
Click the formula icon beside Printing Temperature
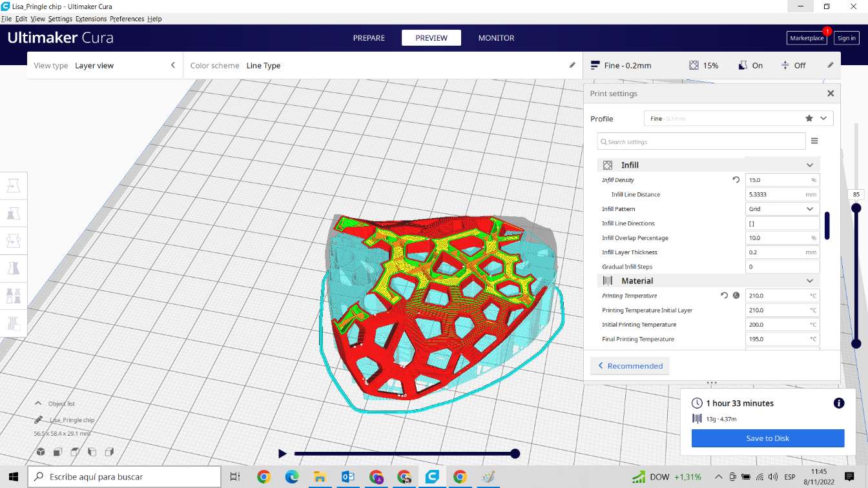(x=736, y=296)
